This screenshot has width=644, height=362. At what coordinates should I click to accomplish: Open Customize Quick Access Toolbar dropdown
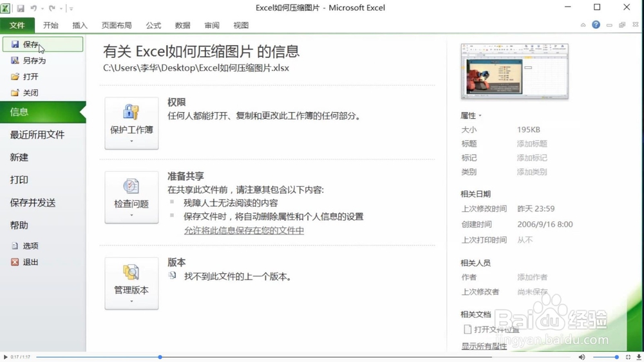tap(71, 8)
